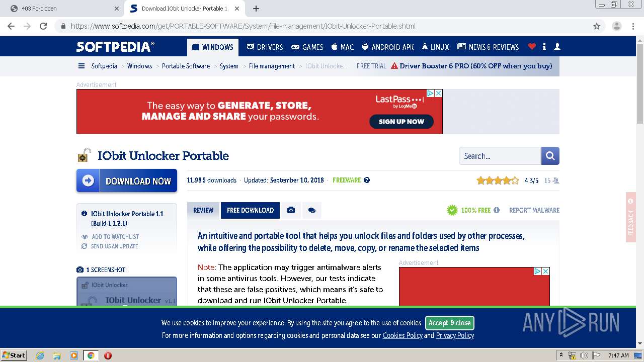
Task: Click Windows breadcrumb link
Action: [x=139, y=66]
